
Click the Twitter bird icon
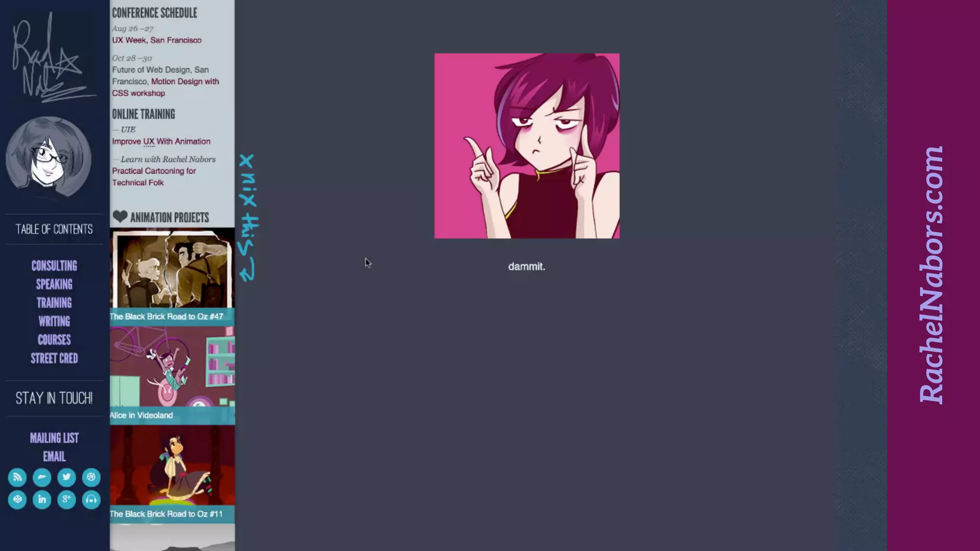point(67,477)
